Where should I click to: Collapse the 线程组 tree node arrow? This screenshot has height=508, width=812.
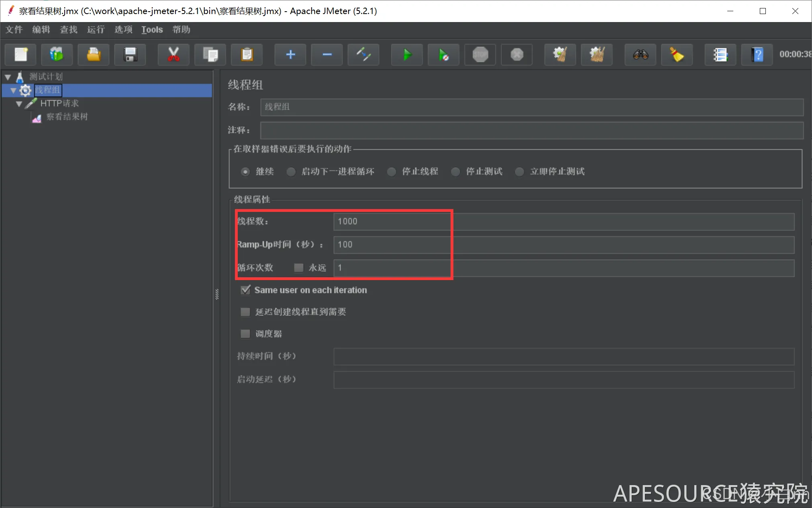pos(13,90)
